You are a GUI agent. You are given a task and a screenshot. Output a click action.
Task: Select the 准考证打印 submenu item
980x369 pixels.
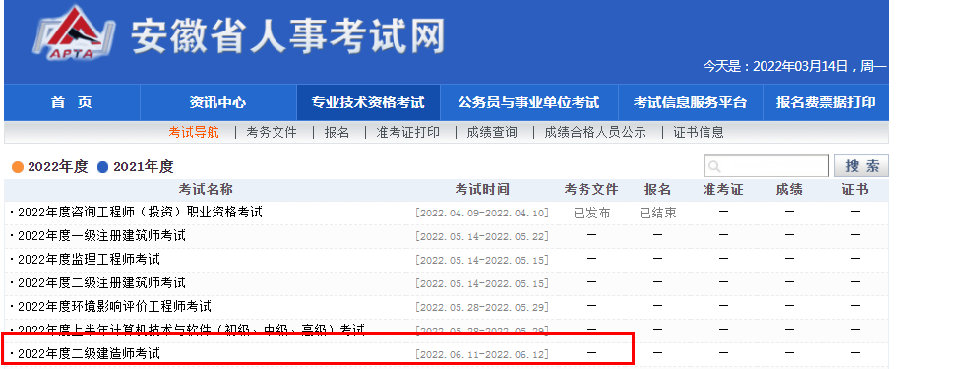tap(408, 133)
